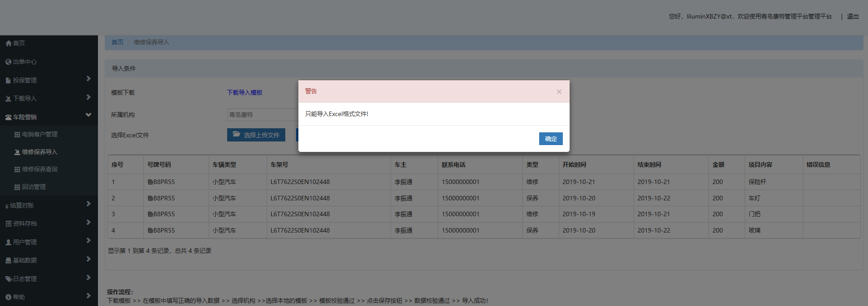Viewport: 868px width, 306px height.
Task: Click the tags icon beside 日志管理
Action: point(8,279)
